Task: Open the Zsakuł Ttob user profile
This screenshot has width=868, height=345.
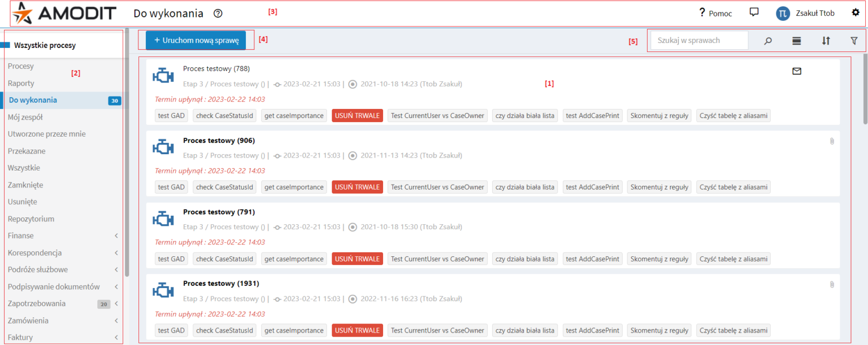Action: 805,13
